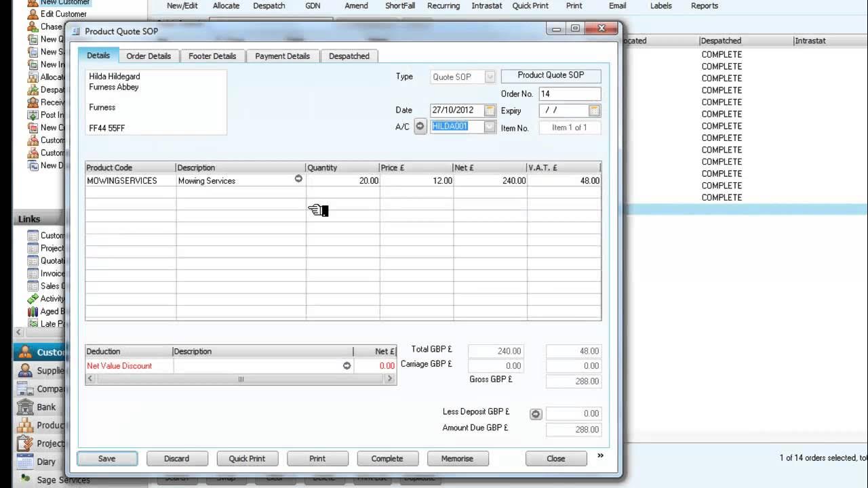Click the Less Deposit arrow button
The image size is (868, 488).
(536, 413)
